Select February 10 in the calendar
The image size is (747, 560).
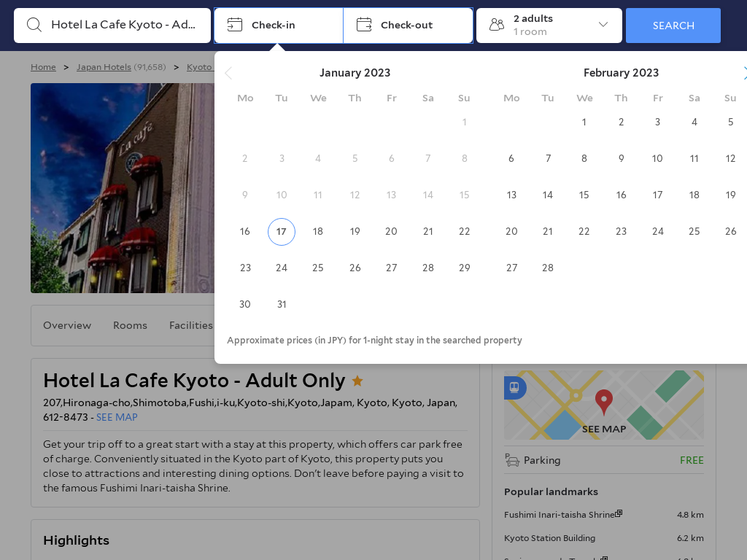click(657, 158)
